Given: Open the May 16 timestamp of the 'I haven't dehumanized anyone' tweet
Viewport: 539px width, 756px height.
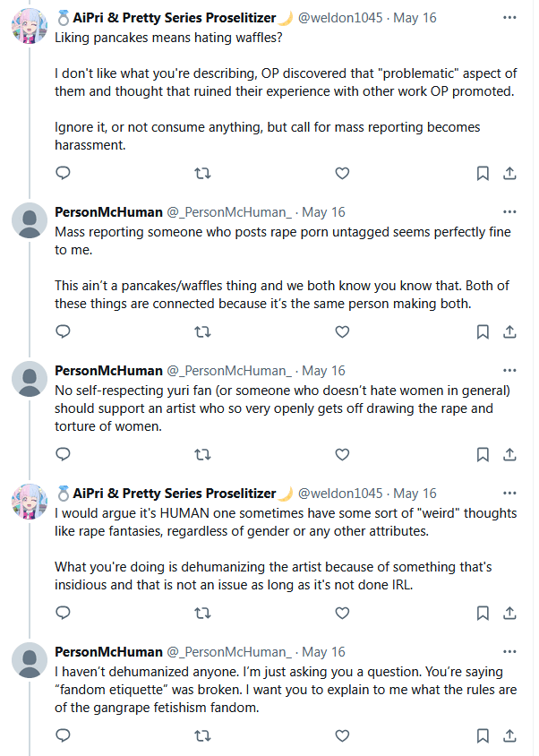Looking at the screenshot, I should [x=323, y=651].
